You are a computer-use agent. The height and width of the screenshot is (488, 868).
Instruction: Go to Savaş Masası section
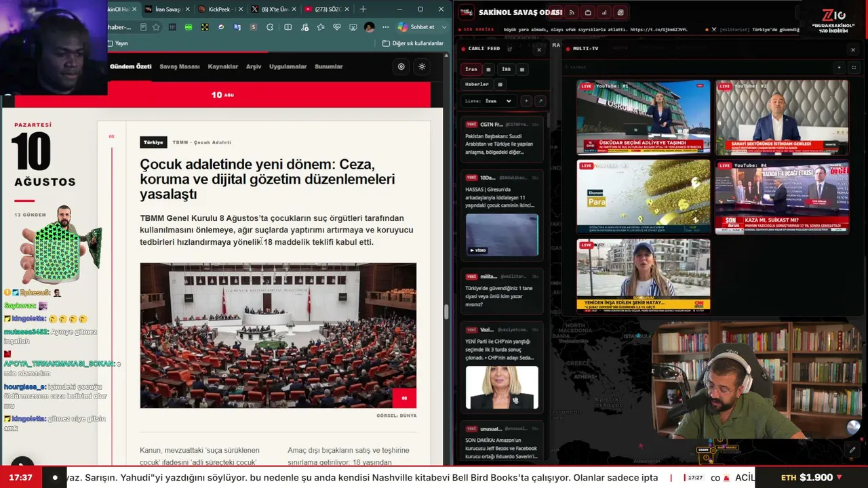tap(180, 66)
